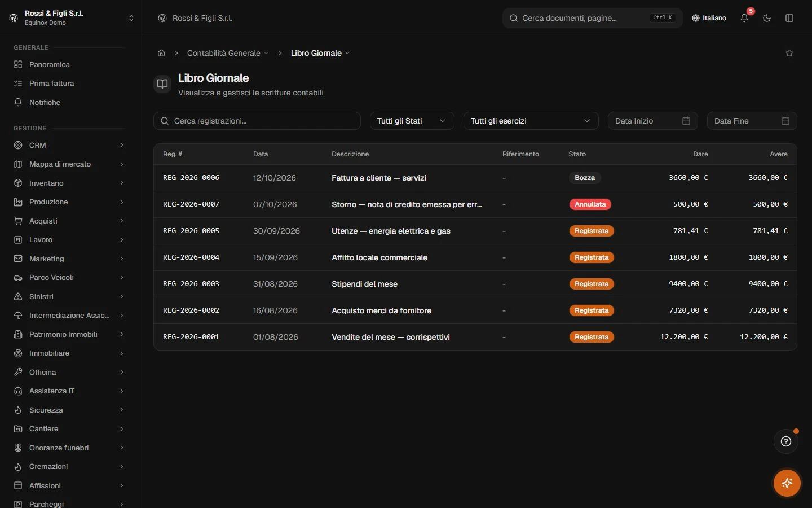
Task: Click the Officina wrench icon
Action: pyautogui.click(x=18, y=372)
